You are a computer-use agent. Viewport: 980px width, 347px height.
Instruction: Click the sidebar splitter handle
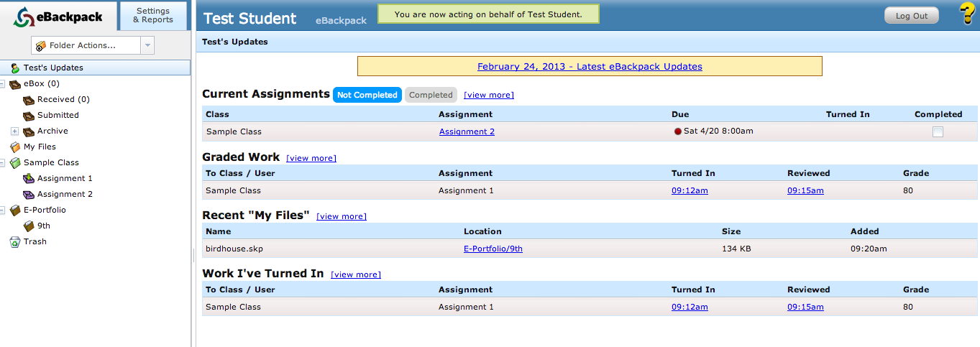[193, 255]
